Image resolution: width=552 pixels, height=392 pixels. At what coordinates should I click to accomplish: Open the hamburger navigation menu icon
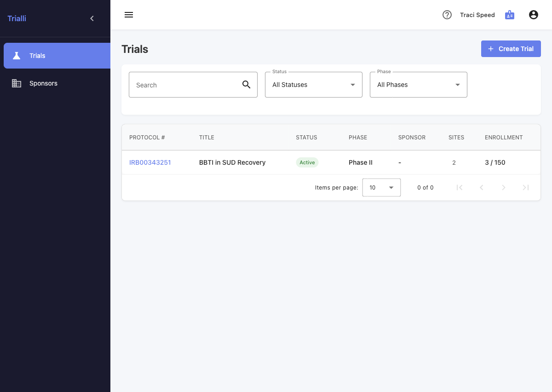(x=129, y=15)
